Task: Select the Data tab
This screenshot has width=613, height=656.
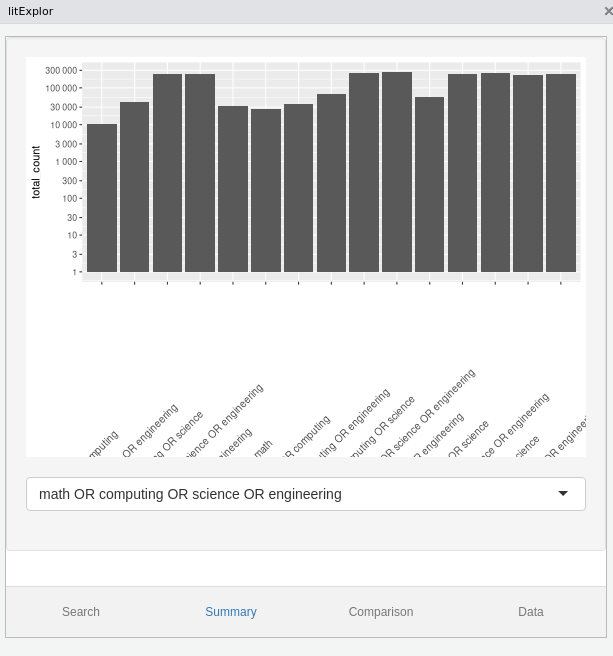Action: tap(531, 612)
